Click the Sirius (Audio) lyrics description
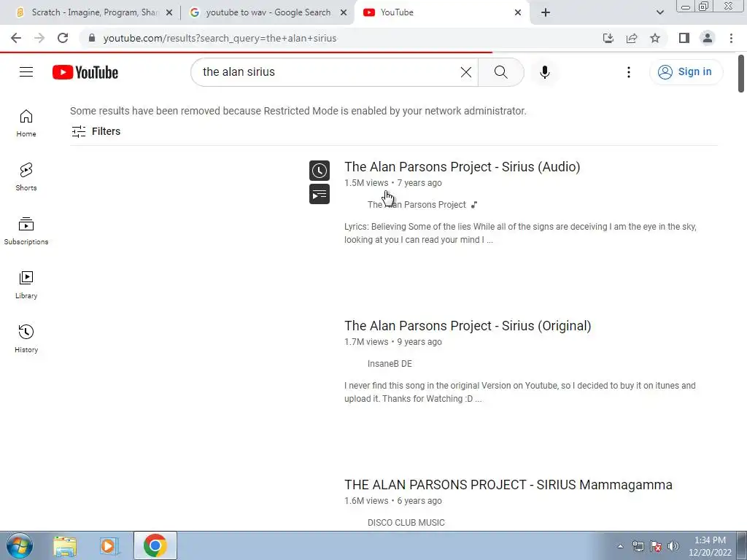 tap(520, 233)
